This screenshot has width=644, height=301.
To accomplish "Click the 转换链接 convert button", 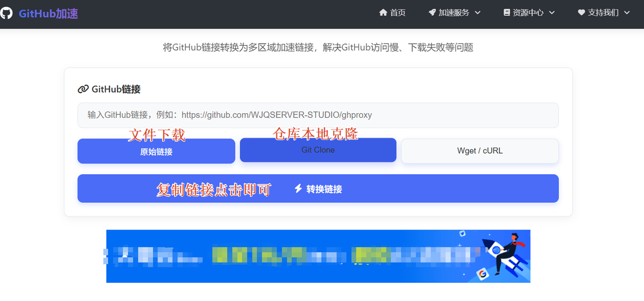I will pos(318,189).
